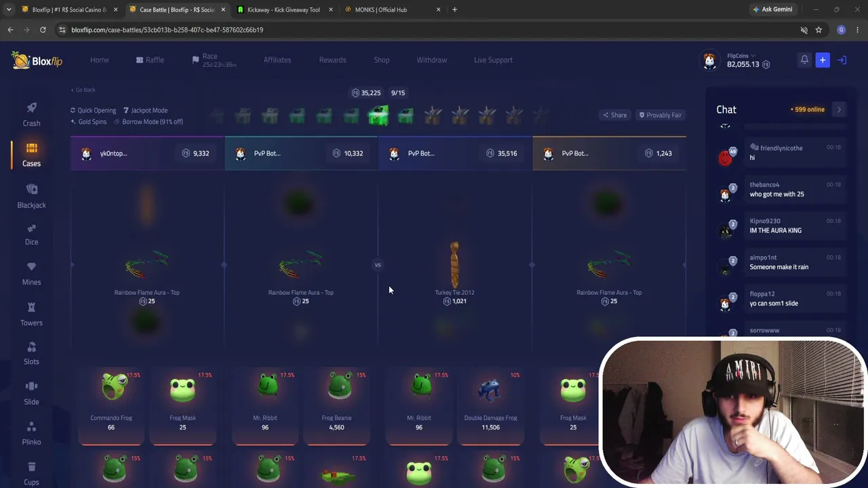Image resolution: width=868 pixels, height=488 pixels.
Task: Toggle Jackpot Mode option
Action: tap(145, 110)
